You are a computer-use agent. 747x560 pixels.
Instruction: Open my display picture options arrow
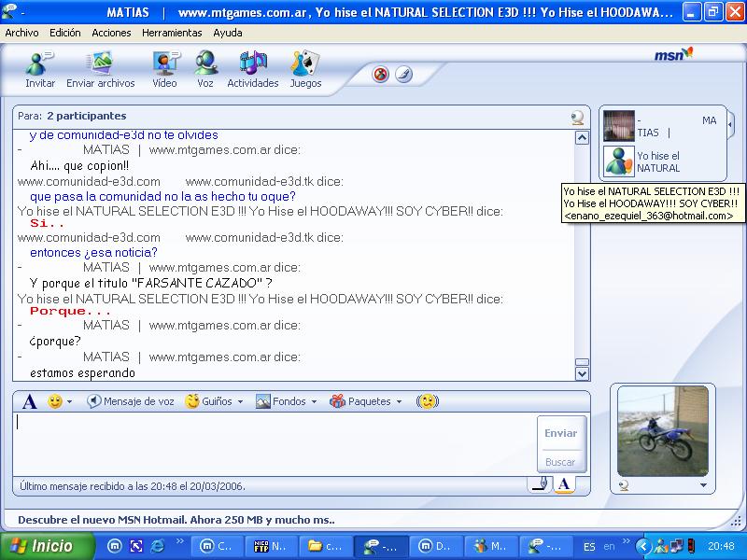703,485
